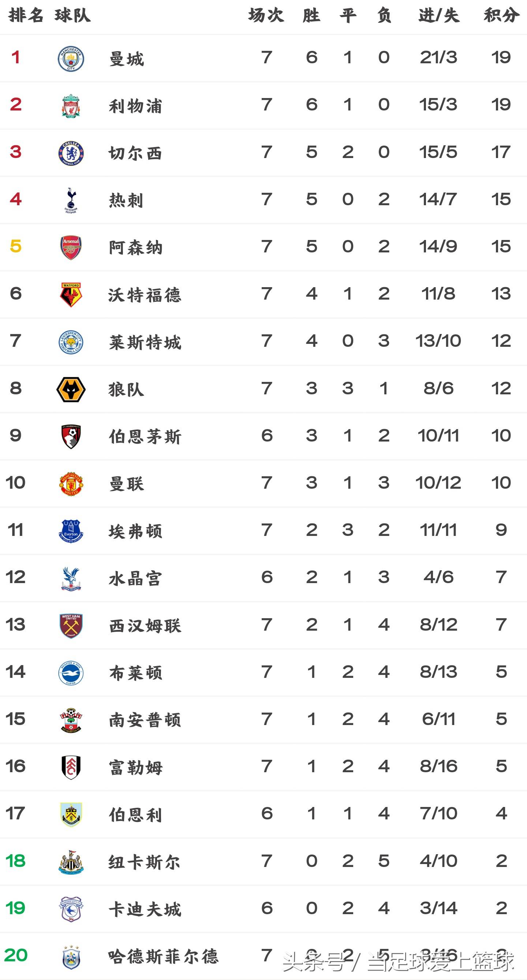Screen dimensions: 527x980
Task: Select the Manchester United crest
Action: point(71,484)
